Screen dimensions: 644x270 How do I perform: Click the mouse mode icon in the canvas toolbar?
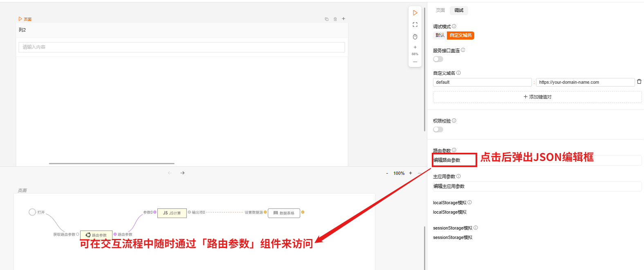coord(415,37)
